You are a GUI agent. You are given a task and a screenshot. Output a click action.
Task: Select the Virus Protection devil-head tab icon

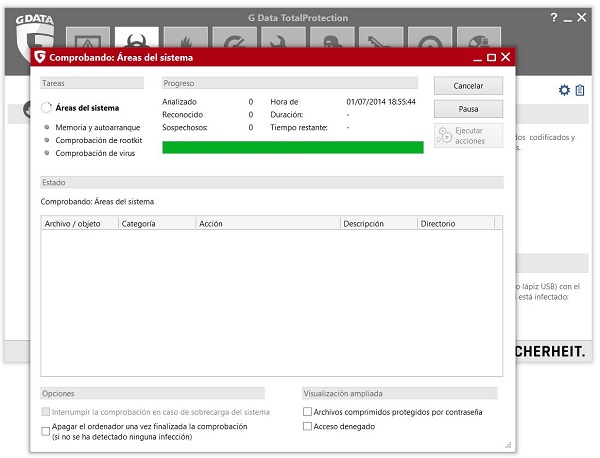point(137,37)
